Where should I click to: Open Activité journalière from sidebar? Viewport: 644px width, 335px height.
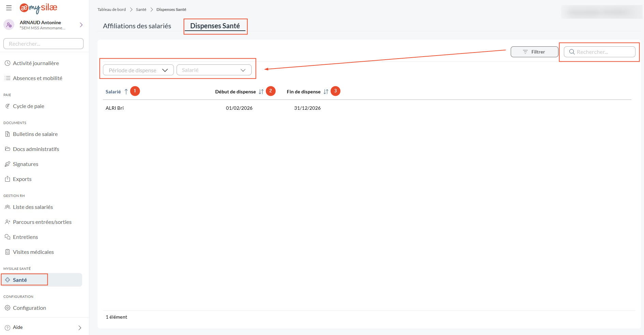36,63
